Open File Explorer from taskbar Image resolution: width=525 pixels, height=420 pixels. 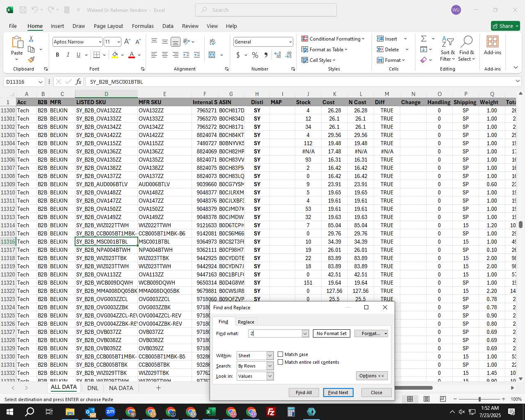pyautogui.click(x=70, y=412)
